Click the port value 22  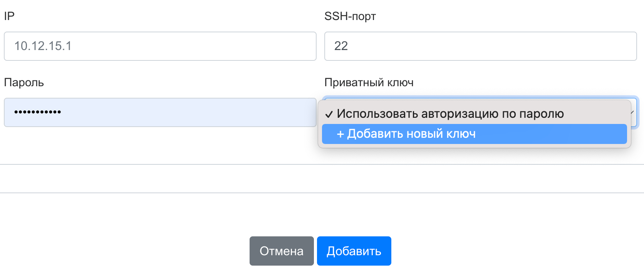tap(341, 46)
